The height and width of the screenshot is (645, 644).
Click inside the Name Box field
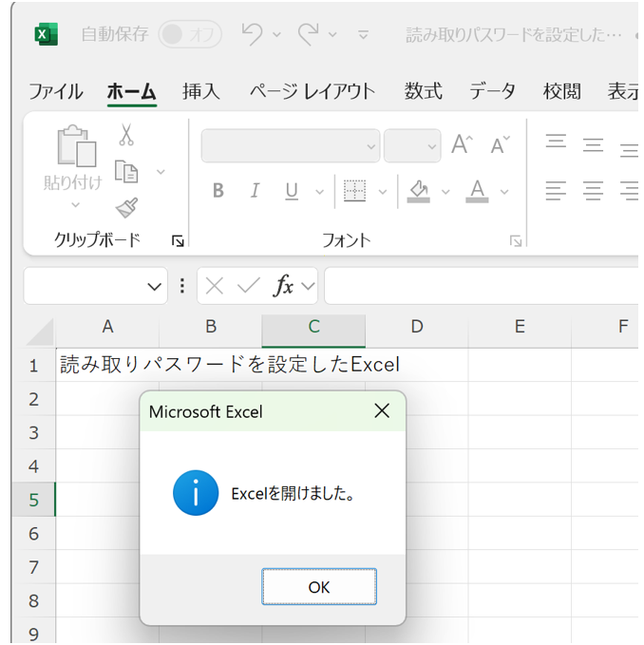tap(84, 286)
